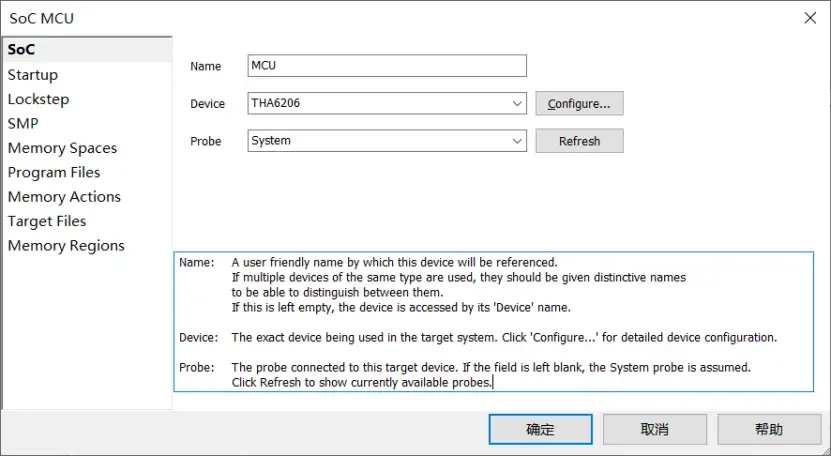This screenshot has height=456, width=831.
Task: Close the SoC MCU dialog window
Action: [810, 18]
